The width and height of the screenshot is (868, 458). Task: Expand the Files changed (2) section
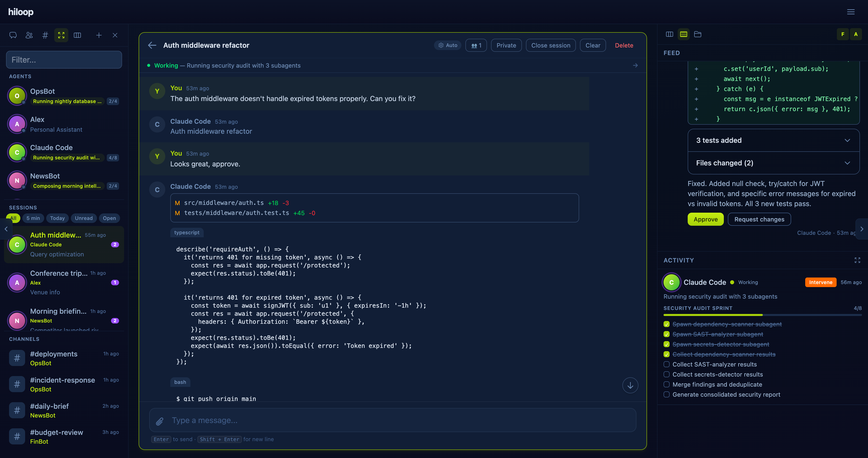pos(774,163)
